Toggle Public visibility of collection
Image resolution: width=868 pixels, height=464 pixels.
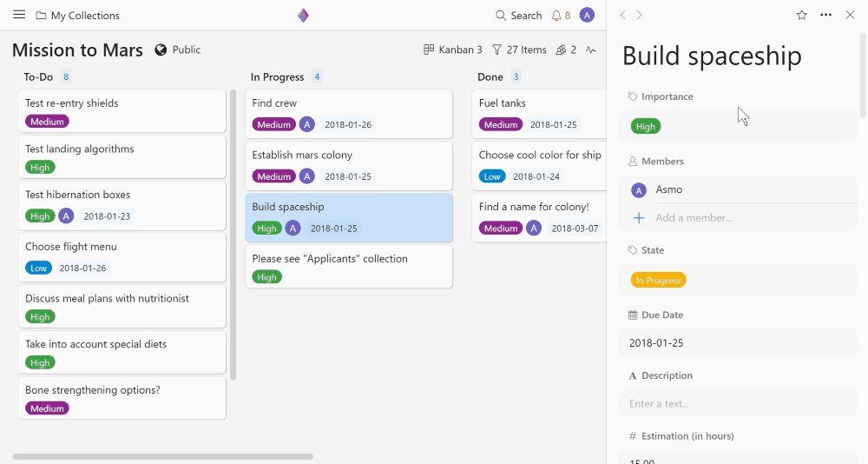click(x=178, y=50)
